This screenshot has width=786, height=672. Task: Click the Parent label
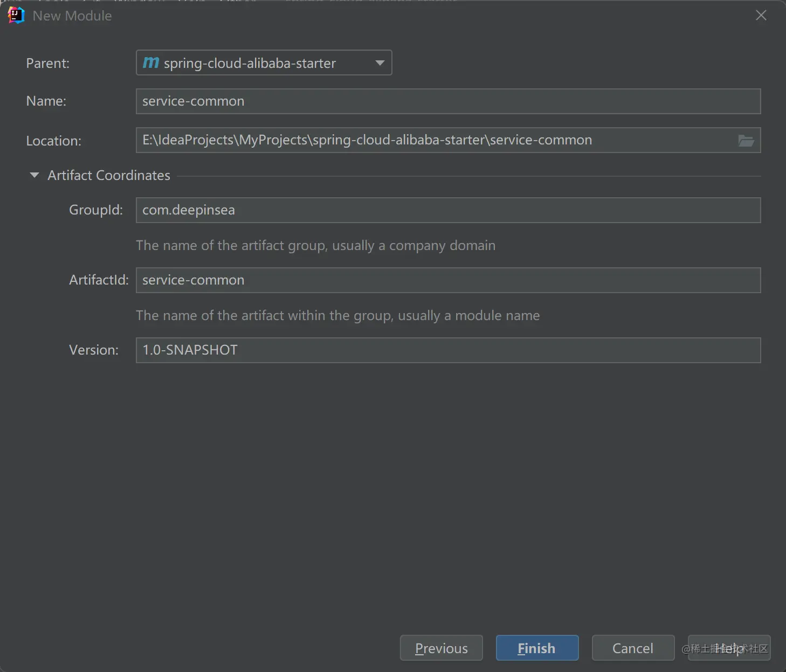pos(48,64)
